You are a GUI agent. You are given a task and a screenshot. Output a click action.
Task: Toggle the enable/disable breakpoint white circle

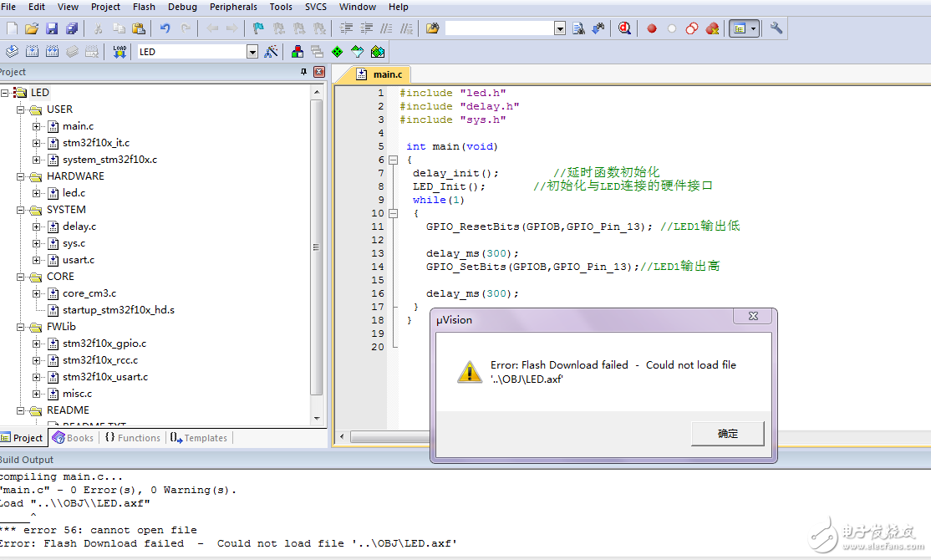[x=672, y=28]
